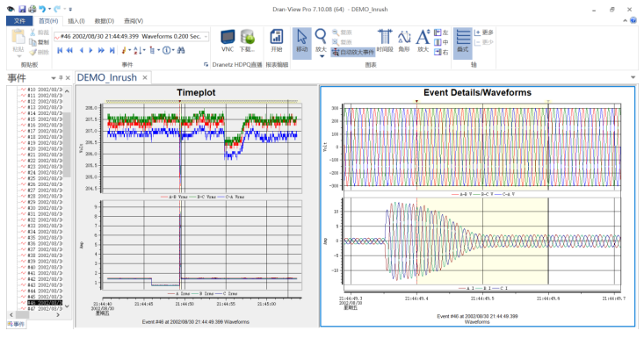Toggle the 自动放大事件 auto zoom option
The width and height of the screenshot is (644, 338).
click(353, 52)
